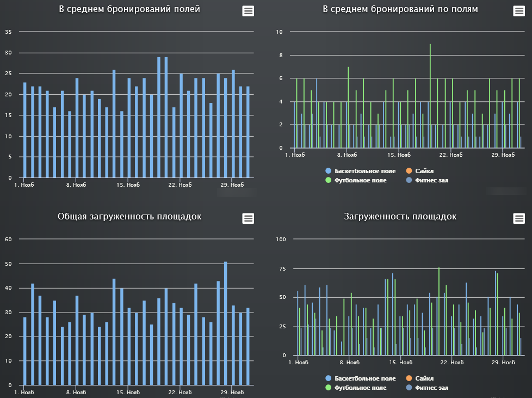This screenshot has height=398, width=532.
Task: Select "Общая загруженность площадок" chart title
Action: click(129, 217)
